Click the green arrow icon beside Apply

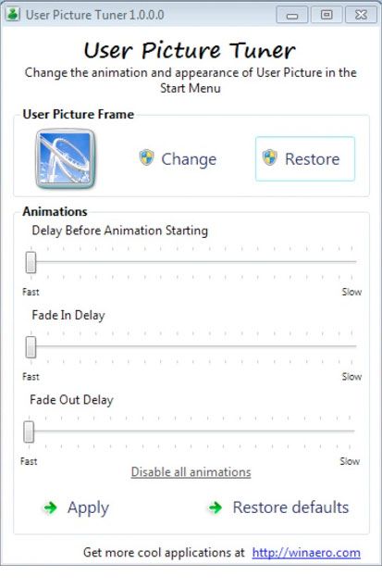tap(50, 507)
